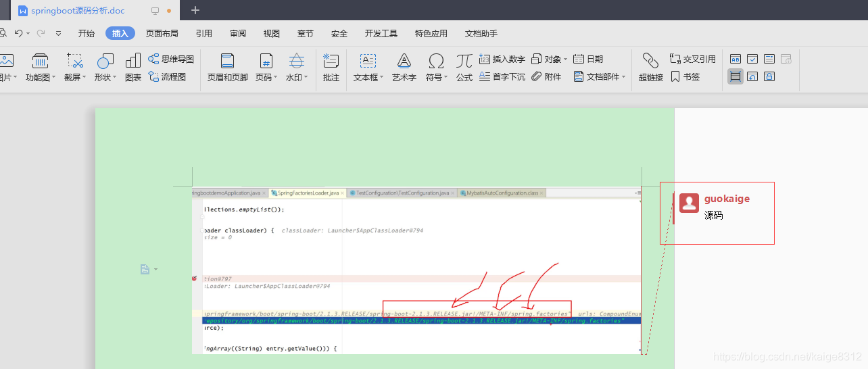
Task: Expand the 页码 dropdown arrow
Action: [x=276, y=78]
